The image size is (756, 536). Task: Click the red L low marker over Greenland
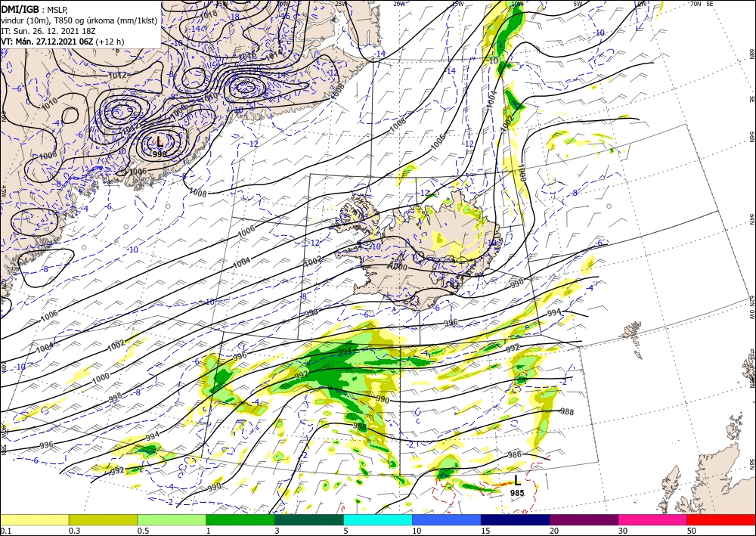[160, 141]
